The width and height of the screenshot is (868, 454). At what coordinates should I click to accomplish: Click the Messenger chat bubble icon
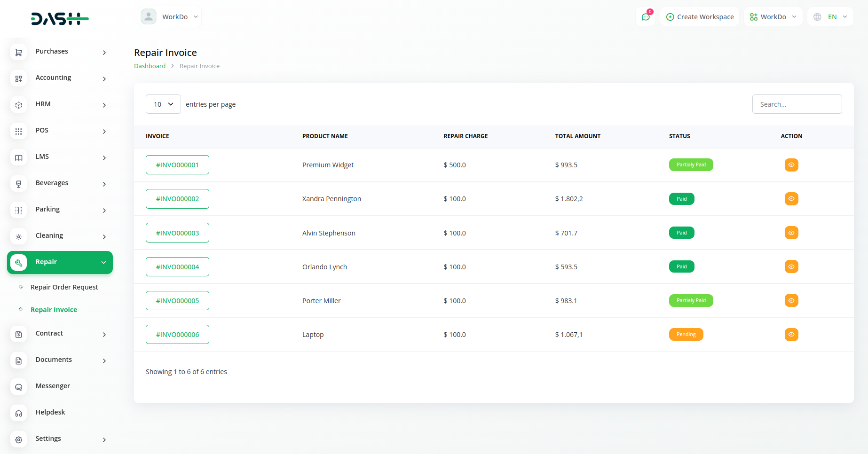click(x=19, y=387)
